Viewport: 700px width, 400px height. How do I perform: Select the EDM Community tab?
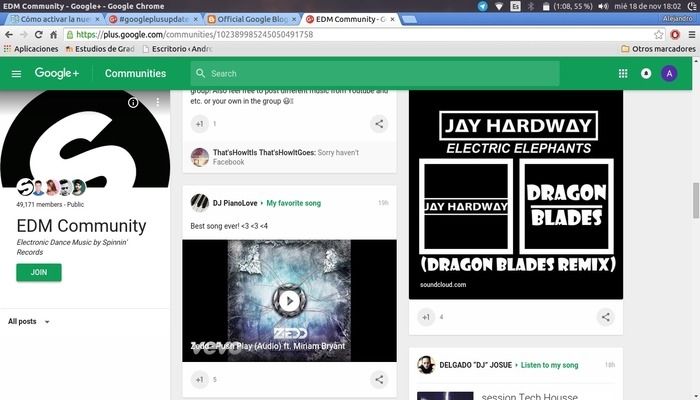pyautogui.click(x=348, y=19)
